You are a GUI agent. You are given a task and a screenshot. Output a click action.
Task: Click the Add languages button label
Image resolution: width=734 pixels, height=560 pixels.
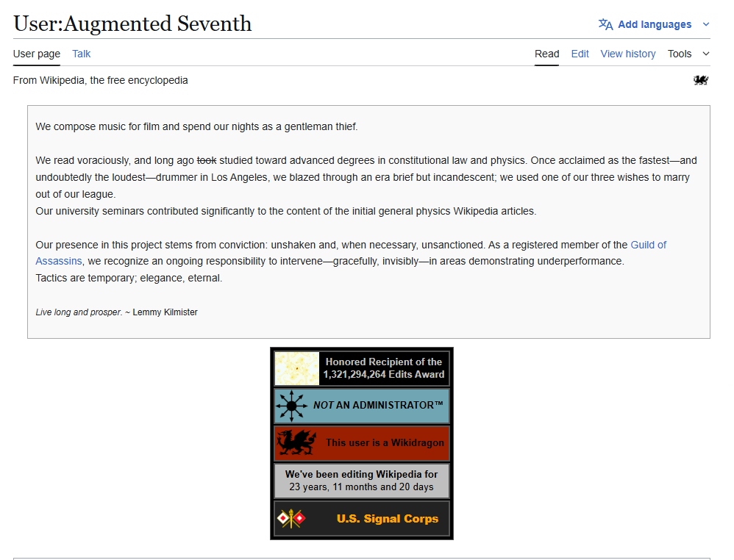655,24
